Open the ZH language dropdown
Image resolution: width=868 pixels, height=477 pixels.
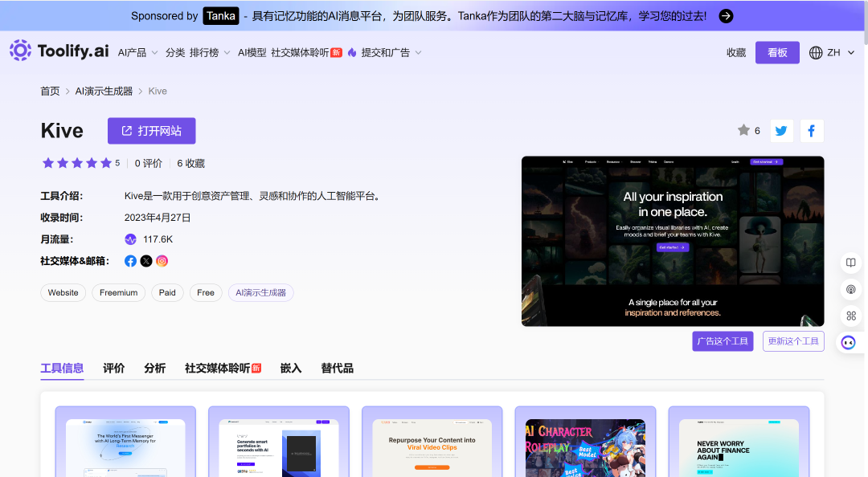point(841,52)
